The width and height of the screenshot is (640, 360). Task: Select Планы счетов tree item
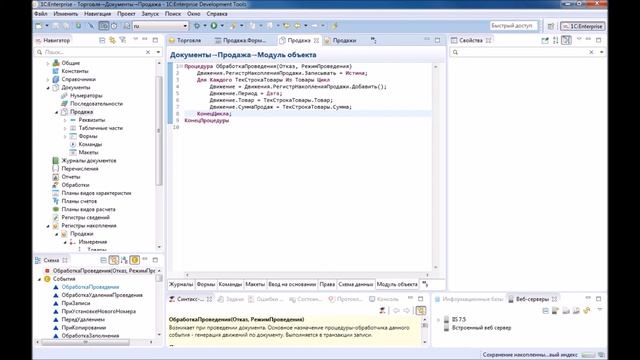tap(79, 201)
